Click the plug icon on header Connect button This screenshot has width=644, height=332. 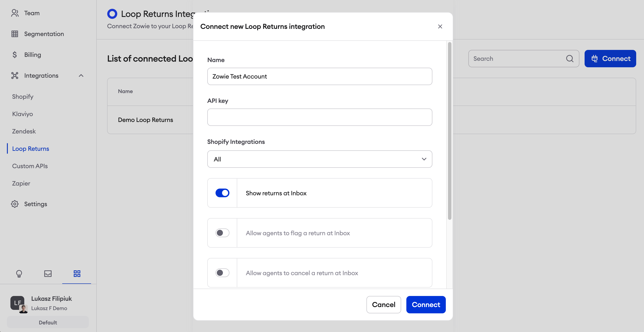click(x=595, y=59)
